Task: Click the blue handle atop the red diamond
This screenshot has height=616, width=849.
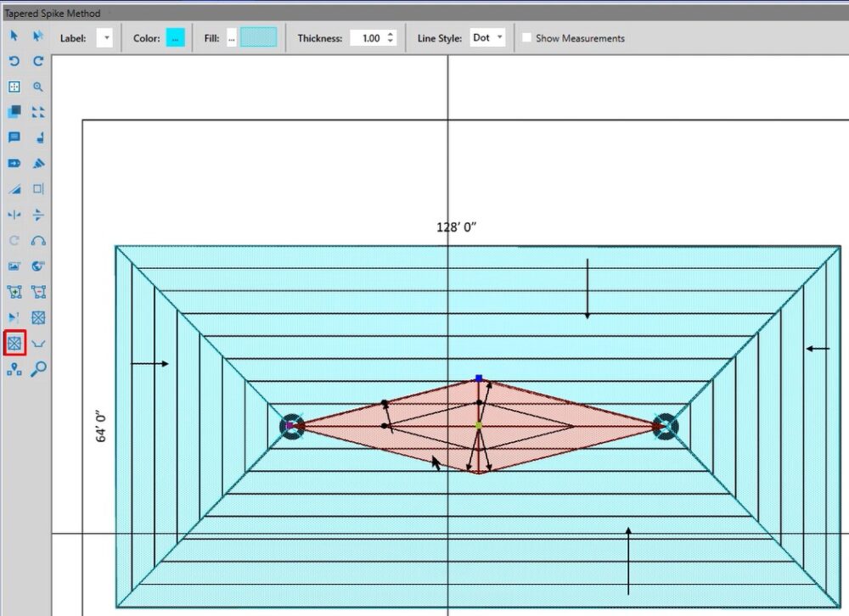Action: (x=479, y=378)
